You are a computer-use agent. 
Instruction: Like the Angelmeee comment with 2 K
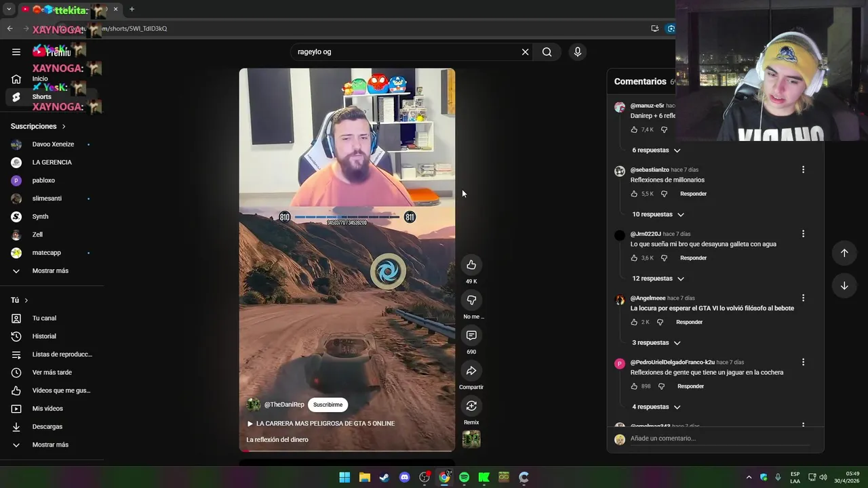[634, 323]
